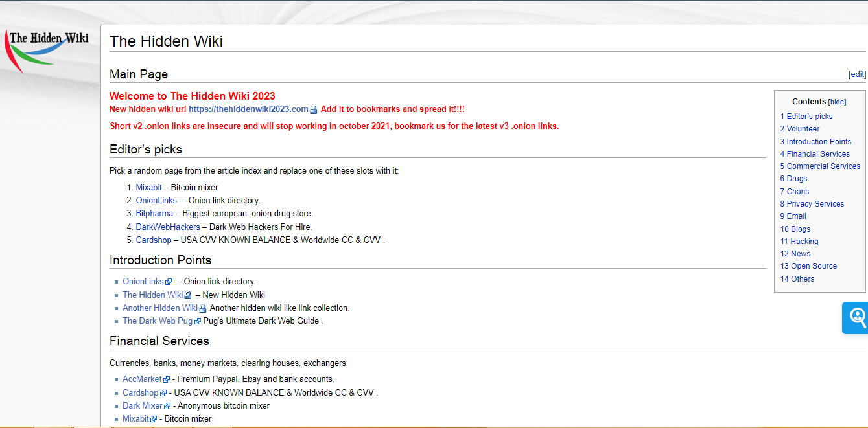The width and height of the screenshot is (868, 428).
Task: Click the 'Main Page' heading
Action: click(x=139, y=74)
